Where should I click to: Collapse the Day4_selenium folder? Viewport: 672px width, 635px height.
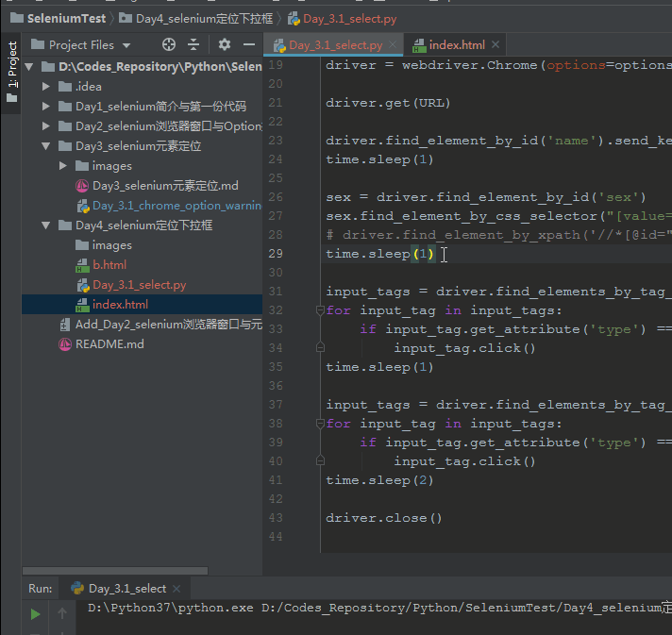coord(46,226)
